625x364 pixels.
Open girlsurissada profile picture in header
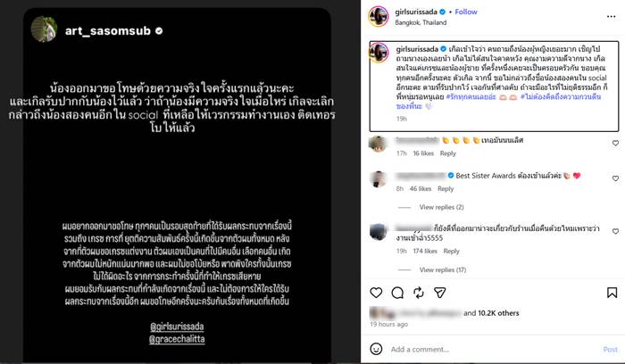(x=379, y=17)
